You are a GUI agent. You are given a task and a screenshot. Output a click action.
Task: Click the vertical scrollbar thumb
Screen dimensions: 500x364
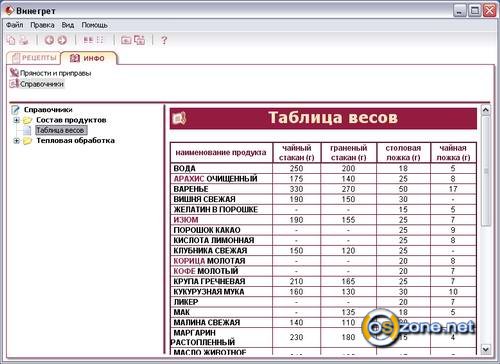pos(486,171)
